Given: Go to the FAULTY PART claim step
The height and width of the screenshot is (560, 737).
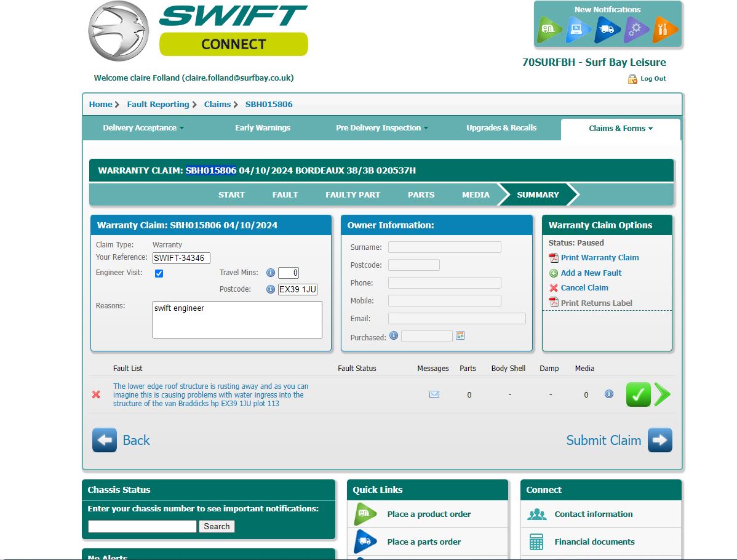Looking at the screenshot, I should coord(353,194).
